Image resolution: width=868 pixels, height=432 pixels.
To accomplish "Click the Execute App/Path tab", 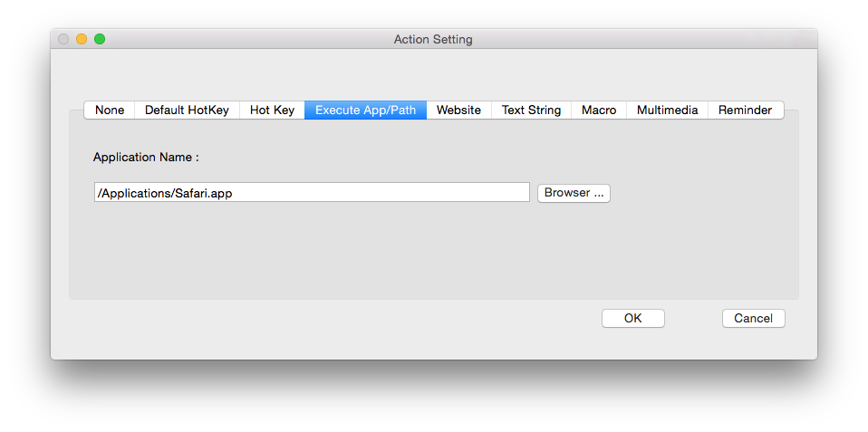I will pos(365,110).
